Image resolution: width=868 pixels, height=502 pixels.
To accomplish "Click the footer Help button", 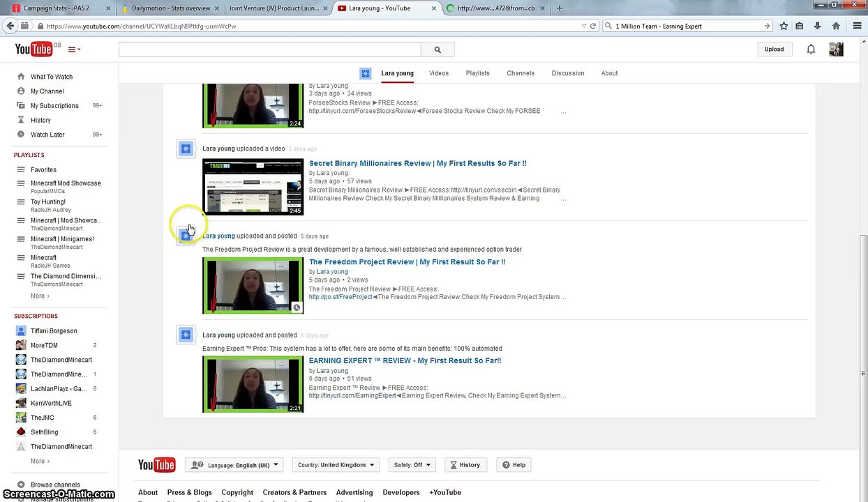I will [514, 465].
